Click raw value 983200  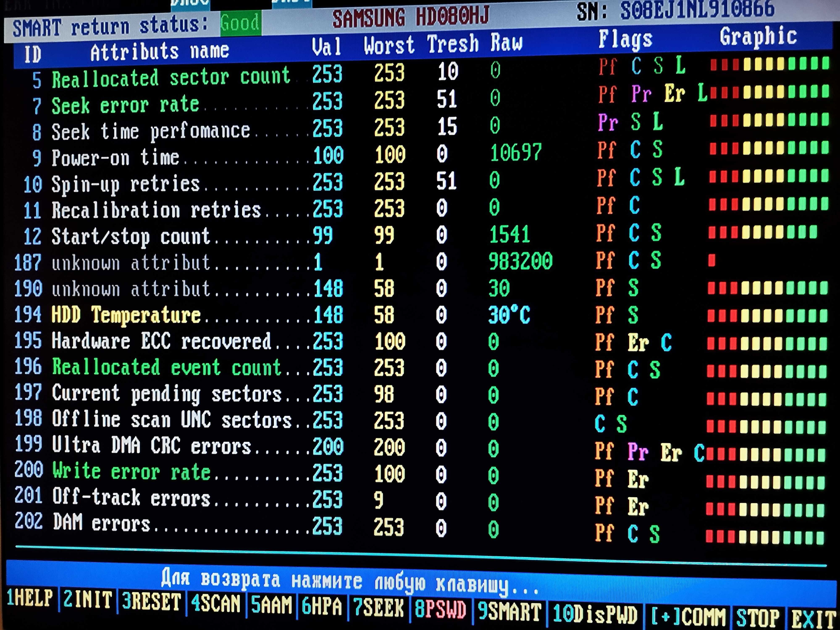[520, 261]
